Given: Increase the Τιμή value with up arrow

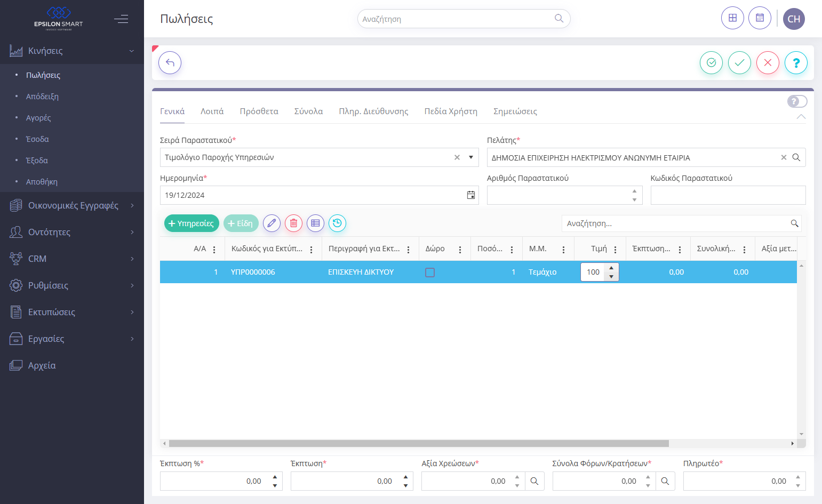Looking at the screenshot, I should tap(611, 268).
